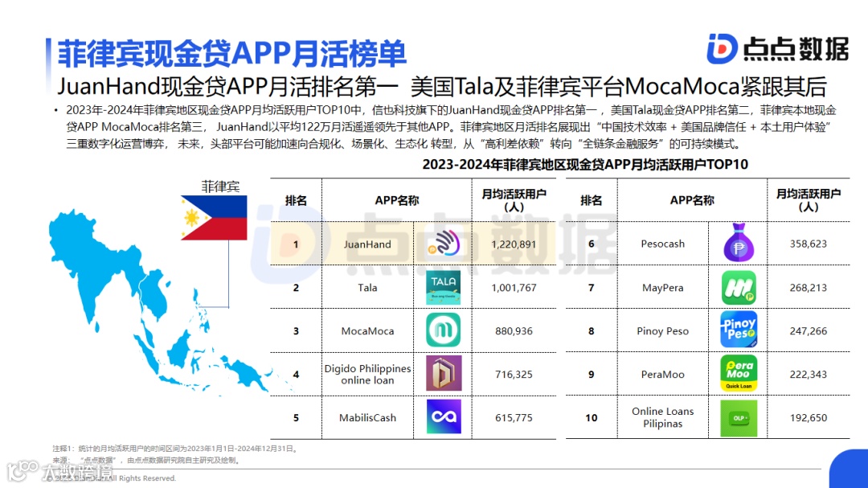Click the 注释1 footnote text
This screenshot has height=488, width=868.
point(176,449)
